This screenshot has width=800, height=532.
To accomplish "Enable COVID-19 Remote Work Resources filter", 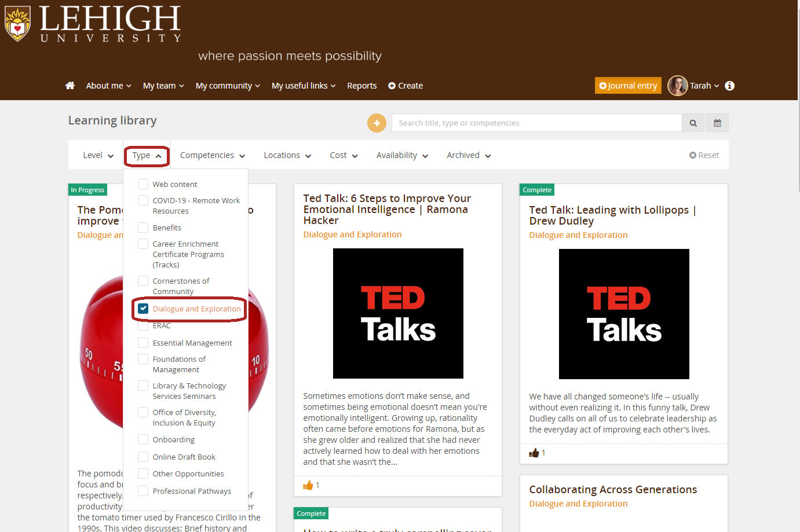I will point(143,200).
